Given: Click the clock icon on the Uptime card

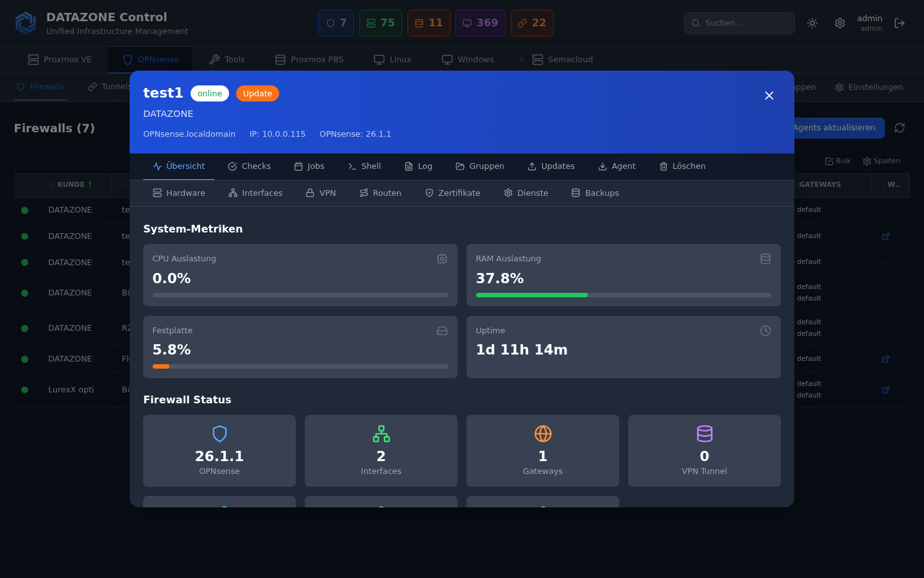Looking at the screenshot, I should coord(765,330).
